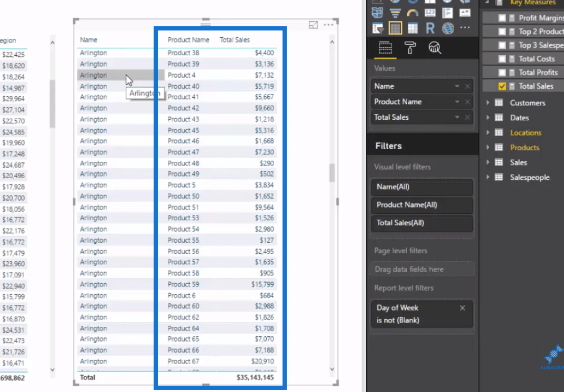The image size is (564, 392).
Task: Remove Name field from Values
Action: (x=467, y=86)
